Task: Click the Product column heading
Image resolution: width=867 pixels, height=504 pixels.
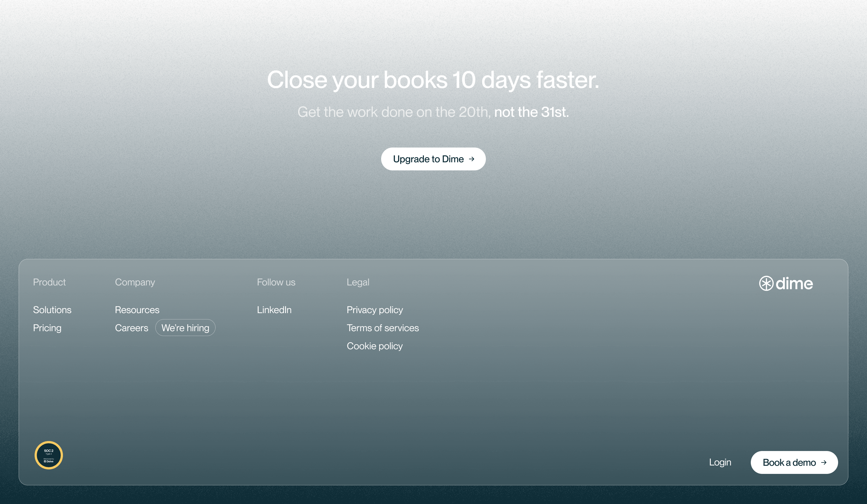Action: tap(49, 282)
